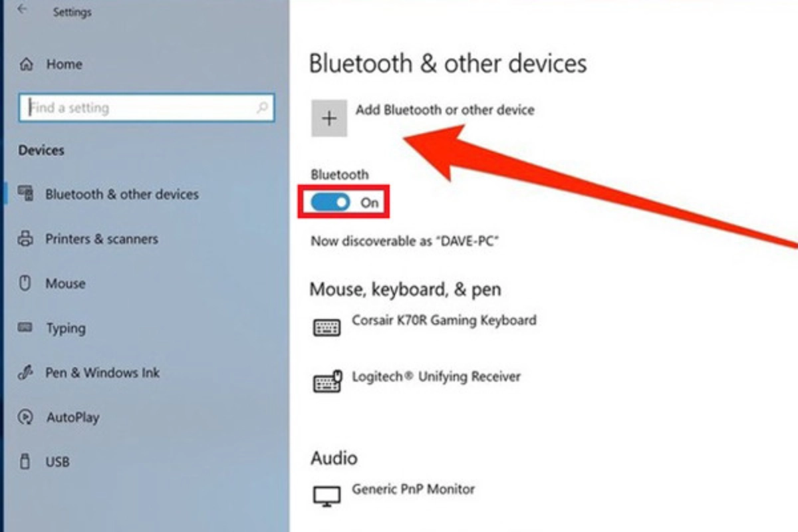Click the Home house icon
The height and width of the screenshot is (532, 798).
point(27,64)
